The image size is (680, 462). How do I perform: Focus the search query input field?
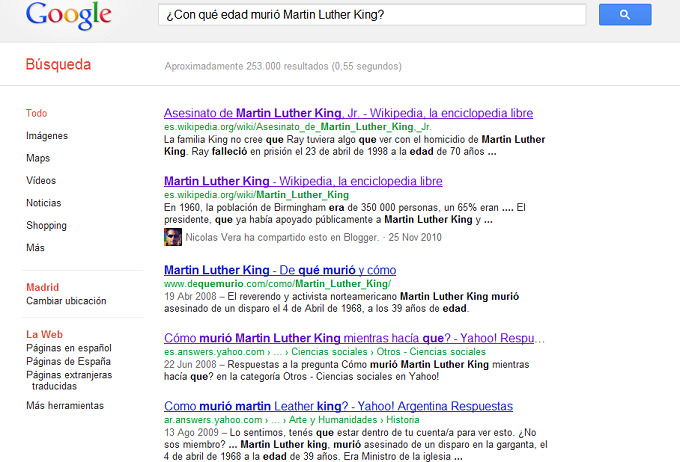[x=372, y=15]
